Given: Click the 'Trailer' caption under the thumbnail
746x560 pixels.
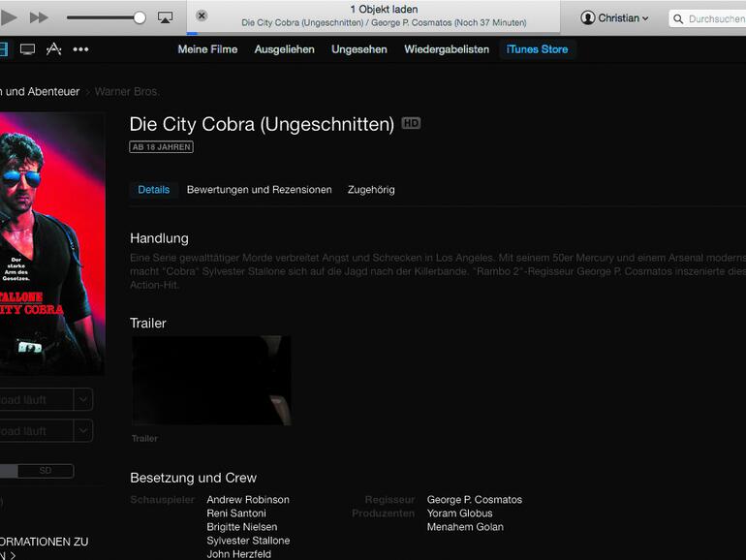Looking at the screenshot, I should point(144,438).
